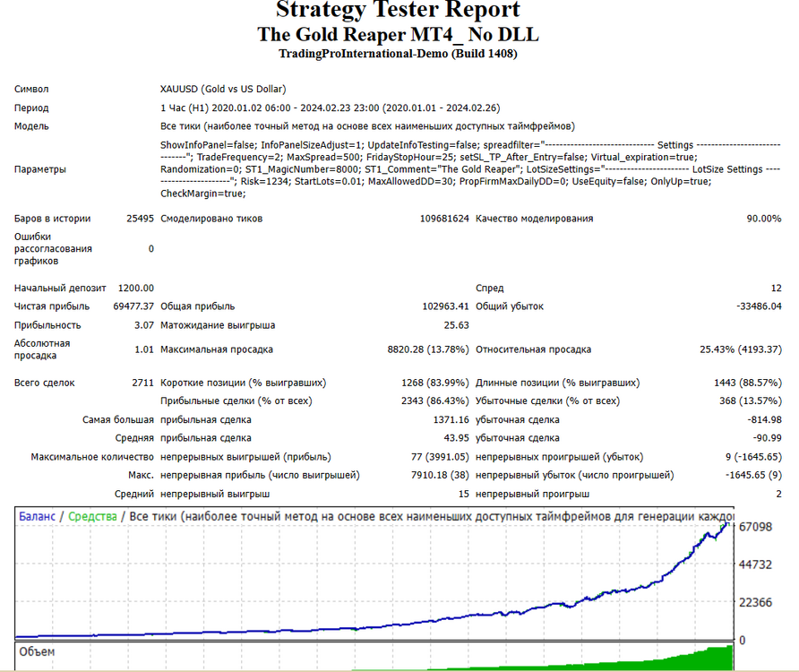Click the Параметры label
Viewport: 799px width, 672px height.
[x=39, y=169]
